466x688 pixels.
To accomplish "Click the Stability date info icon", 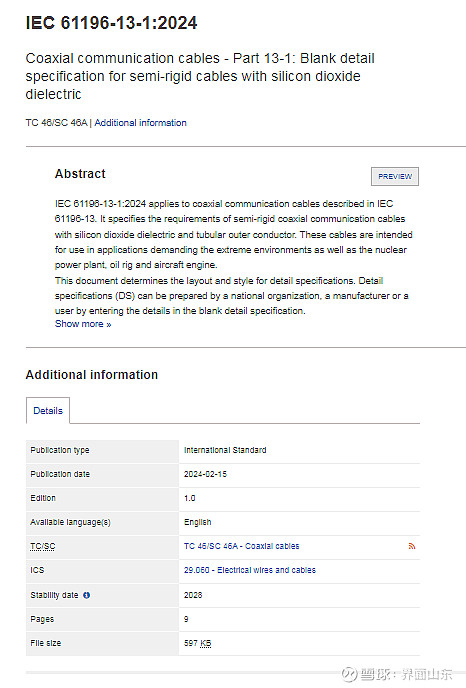I will (86, 595).
